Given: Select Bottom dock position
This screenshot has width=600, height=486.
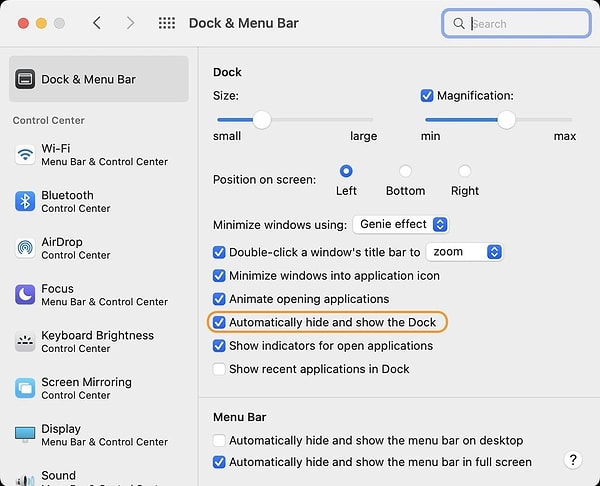Looking at the screenshot, I should (405, 171).
